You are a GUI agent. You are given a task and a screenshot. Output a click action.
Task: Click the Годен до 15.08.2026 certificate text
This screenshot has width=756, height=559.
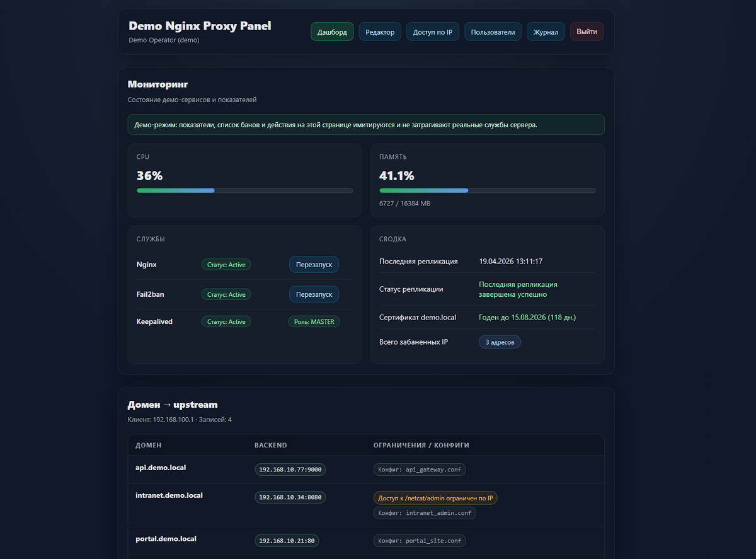(x=527, y=317)
